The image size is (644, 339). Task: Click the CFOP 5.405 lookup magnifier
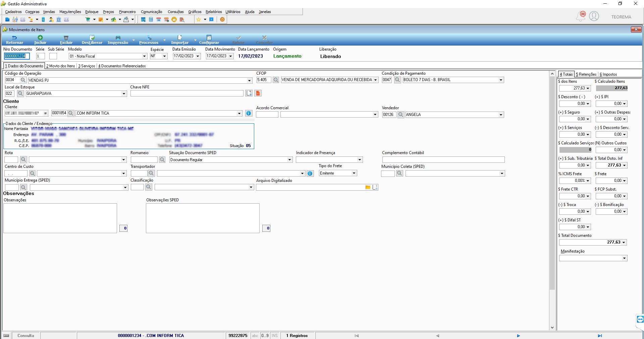coord(276,80)
